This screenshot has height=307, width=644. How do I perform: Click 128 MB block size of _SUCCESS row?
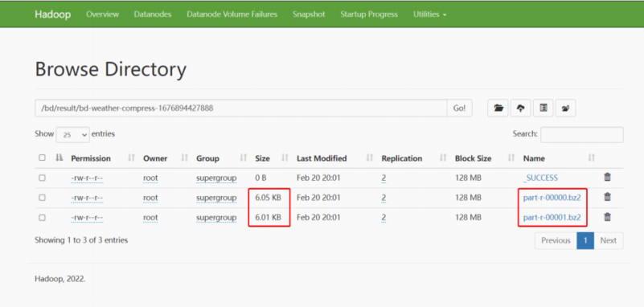(468, 178)
